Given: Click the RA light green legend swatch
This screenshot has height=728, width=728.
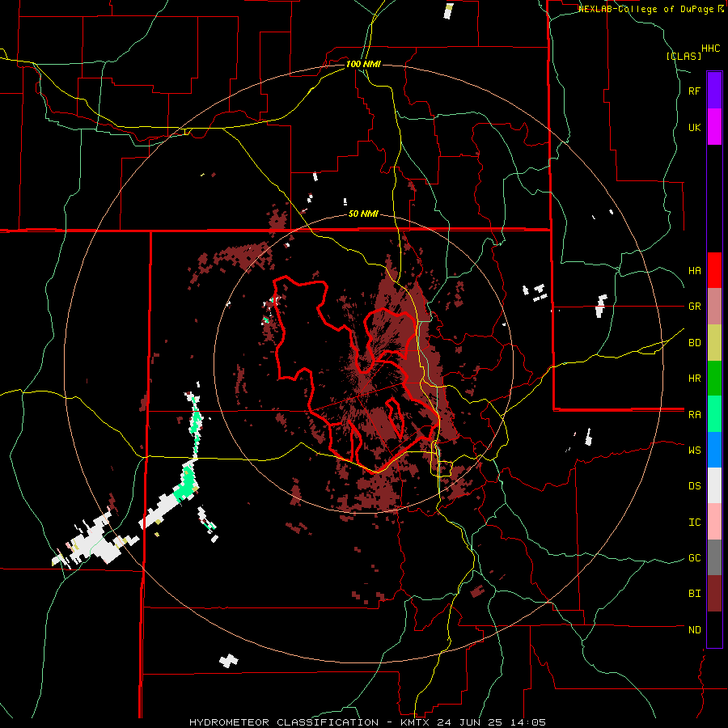Looking at the screenshot, I should (714, 414).
